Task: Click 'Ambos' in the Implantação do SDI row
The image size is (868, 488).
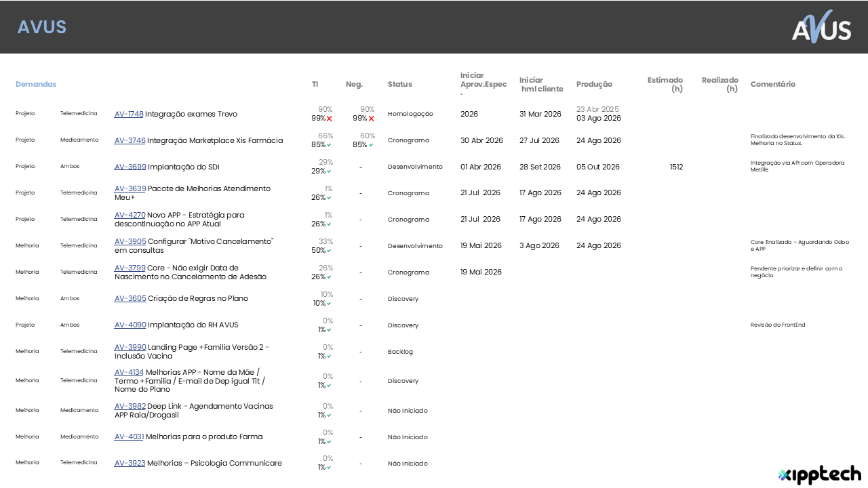Action: click(70, 166)
